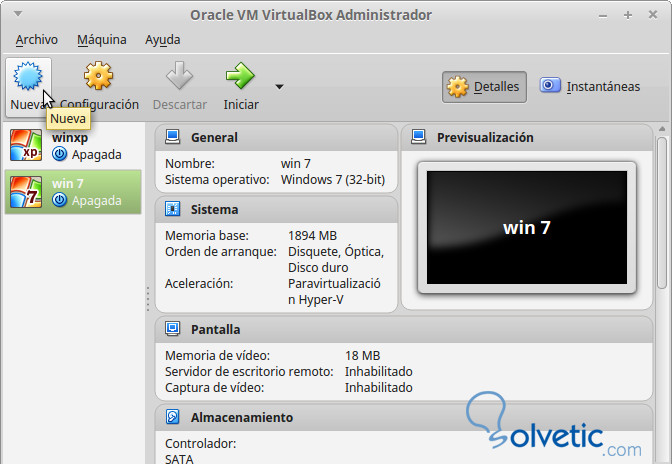Click the window menu triangle in title bar
Viewport: 672px width, 464px height.
pos(18,14)
